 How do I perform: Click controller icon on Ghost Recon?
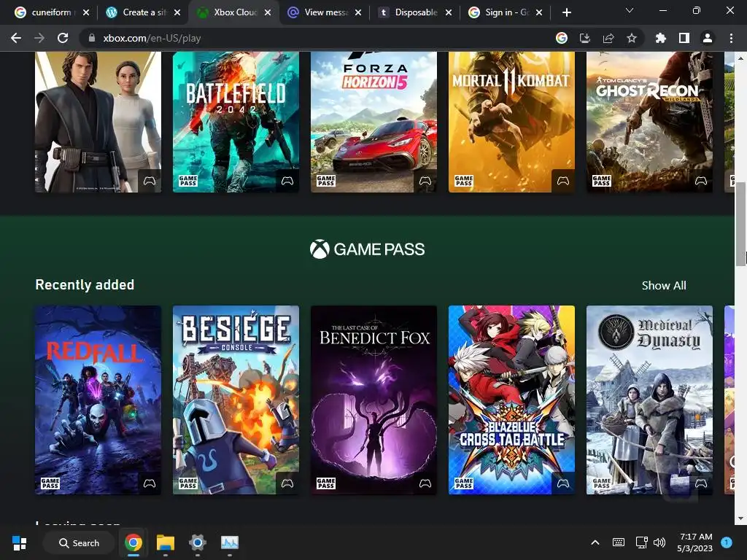[701, 181]
